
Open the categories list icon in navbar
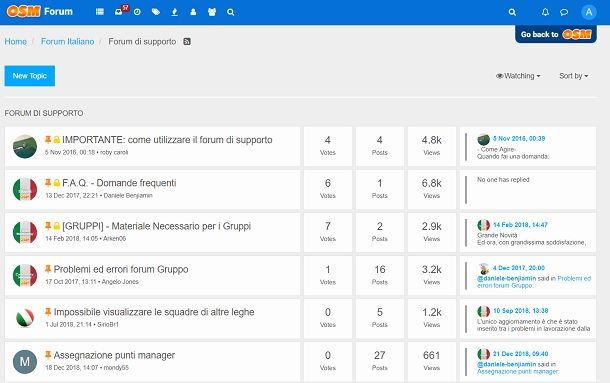click(x=100, y=12)
